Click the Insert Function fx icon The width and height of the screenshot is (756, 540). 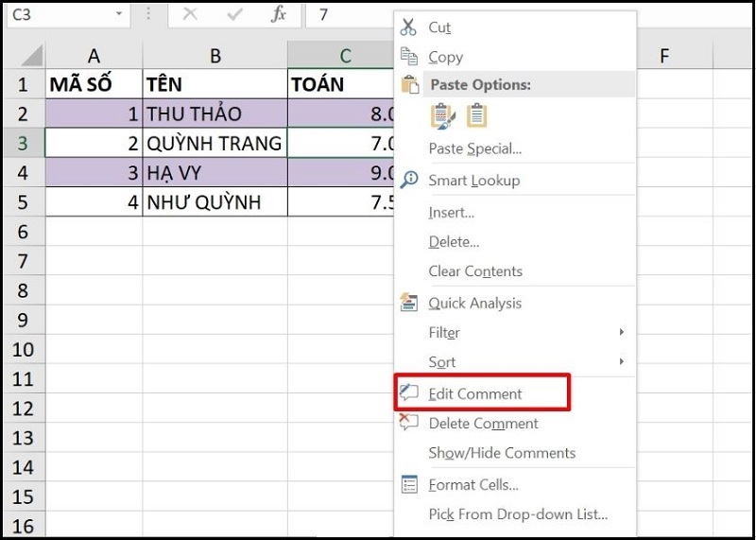click(x=278, y=14)
